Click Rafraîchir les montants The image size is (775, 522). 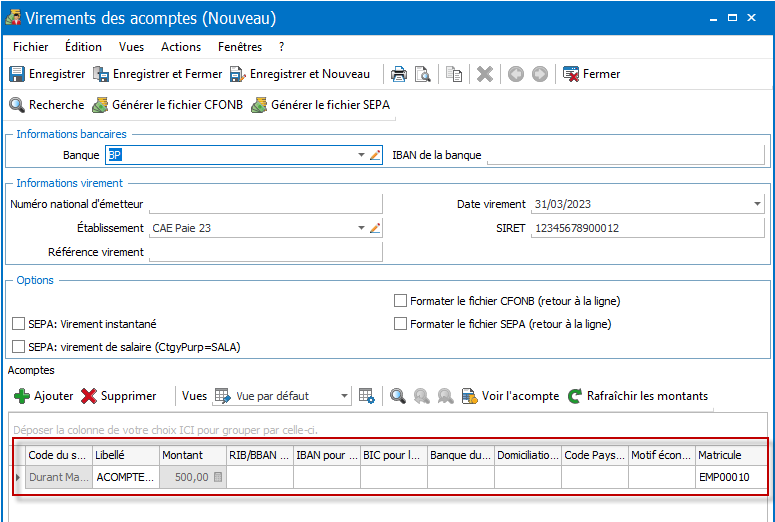click(x=638, y=396)
